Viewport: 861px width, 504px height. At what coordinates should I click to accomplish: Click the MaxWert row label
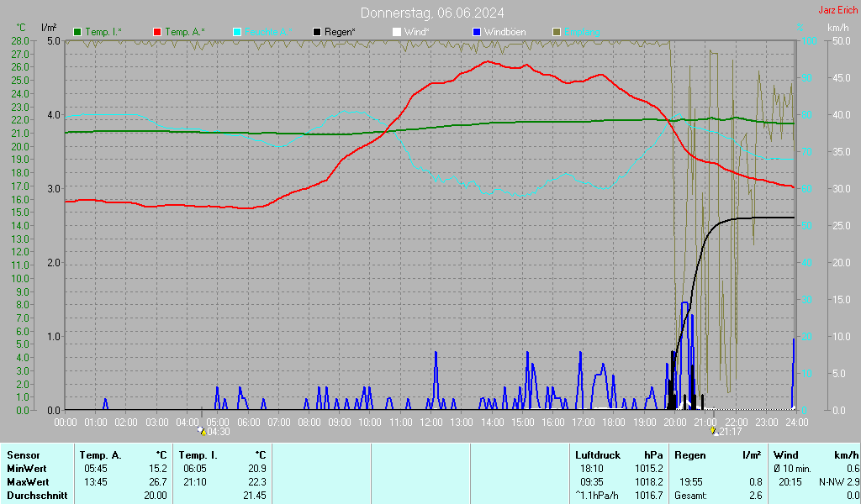28,482
